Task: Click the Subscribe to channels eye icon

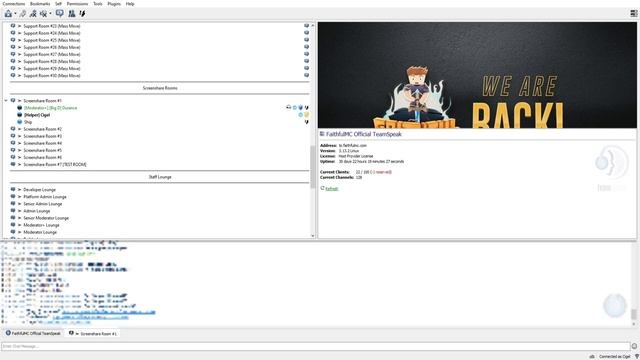Action: (x=43, y=13)
